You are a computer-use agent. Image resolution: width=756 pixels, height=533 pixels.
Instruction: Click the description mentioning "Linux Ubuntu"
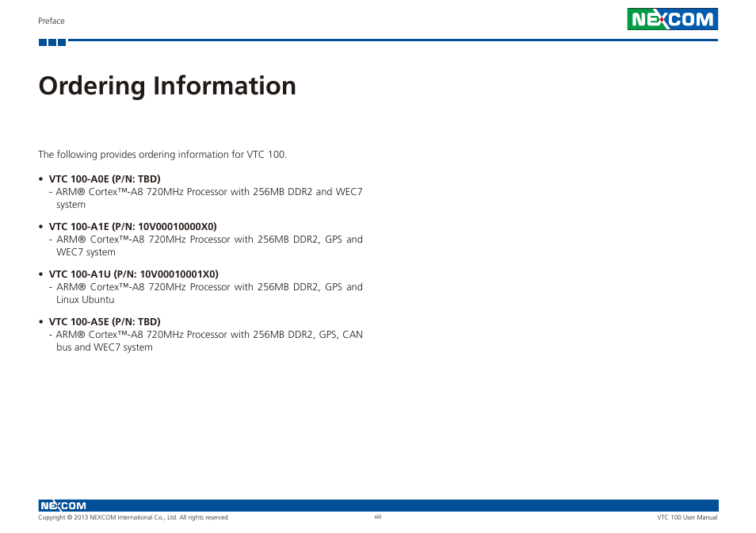[206, 293]
